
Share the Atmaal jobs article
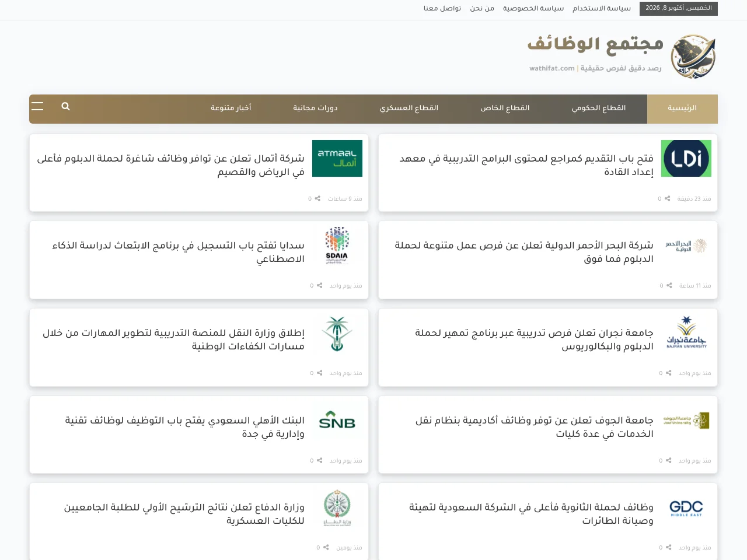(317, 198)
